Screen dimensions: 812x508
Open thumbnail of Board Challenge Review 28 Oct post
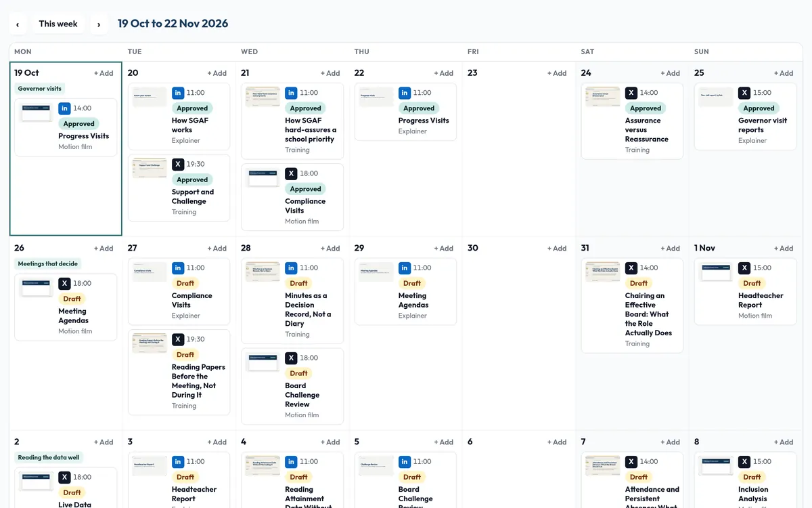click(x=263, y=362)
